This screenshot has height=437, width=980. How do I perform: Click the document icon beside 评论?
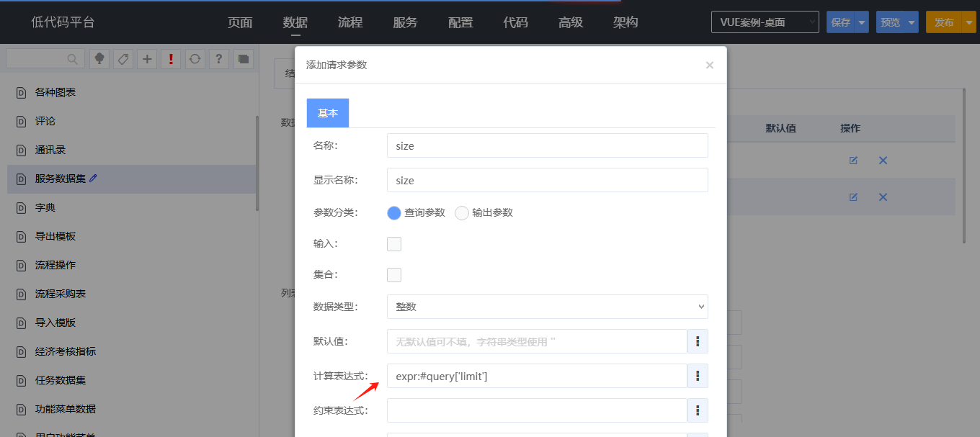click(21, 121)
